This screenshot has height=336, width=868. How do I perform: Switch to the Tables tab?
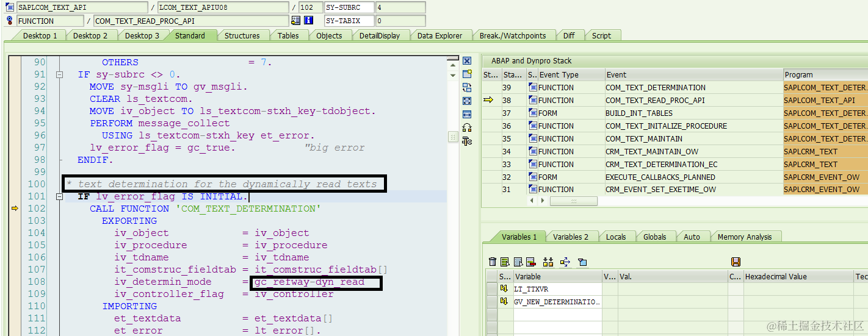(288, 35)
